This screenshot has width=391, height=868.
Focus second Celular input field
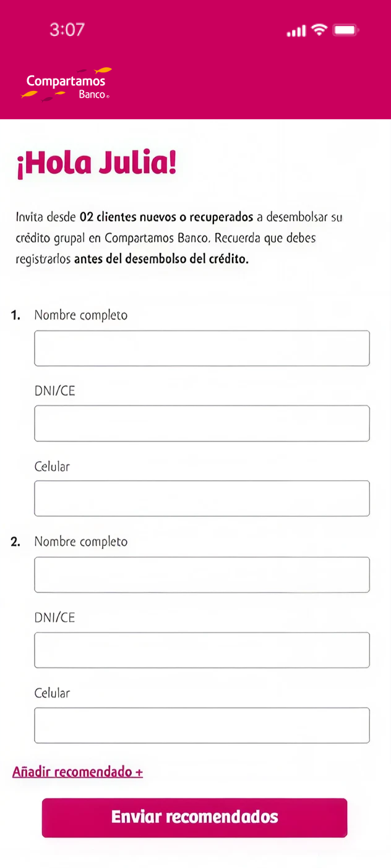point(202,725)
